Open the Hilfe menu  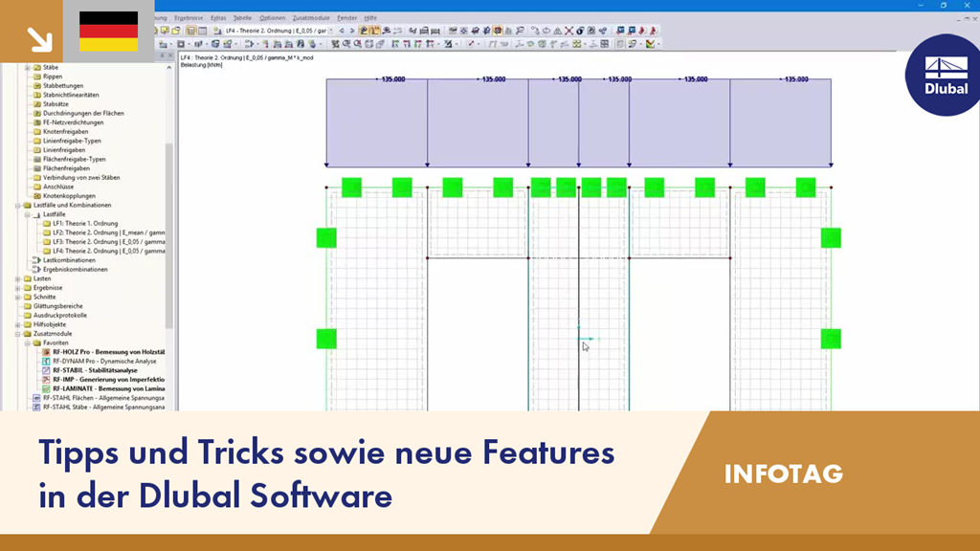[x=370, y=18]
